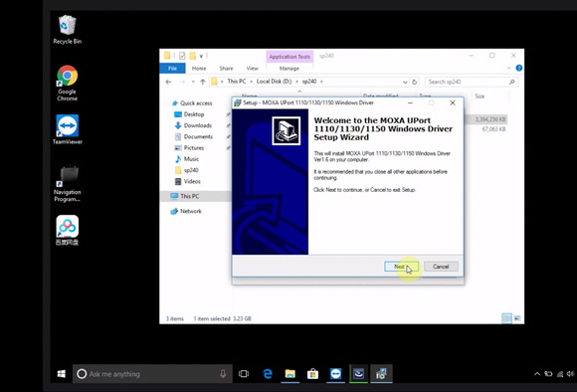Click the Cortana microphone icon

coord(223,374)
